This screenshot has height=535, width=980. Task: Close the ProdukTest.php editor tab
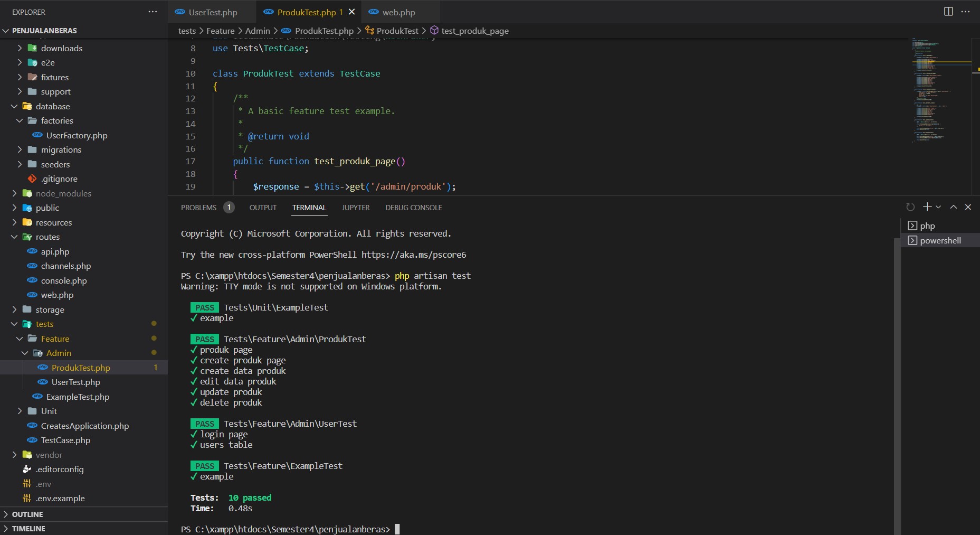click(x=351, y=12)
